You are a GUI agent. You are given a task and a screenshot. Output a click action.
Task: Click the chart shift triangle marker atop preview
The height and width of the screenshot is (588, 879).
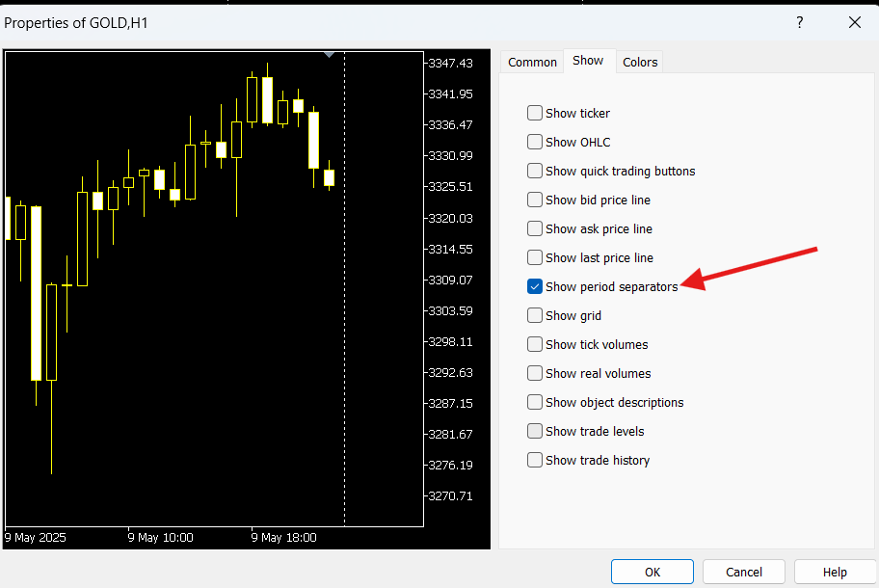coord(330,55)
